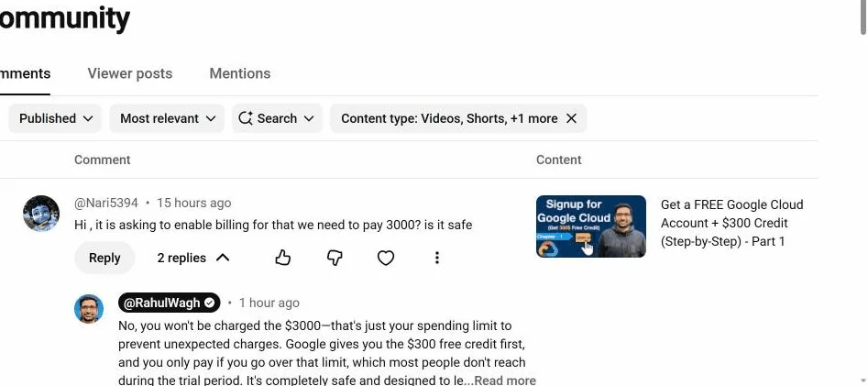
Task: Switch to Mentions tab
Action: (x=240, y=73)
